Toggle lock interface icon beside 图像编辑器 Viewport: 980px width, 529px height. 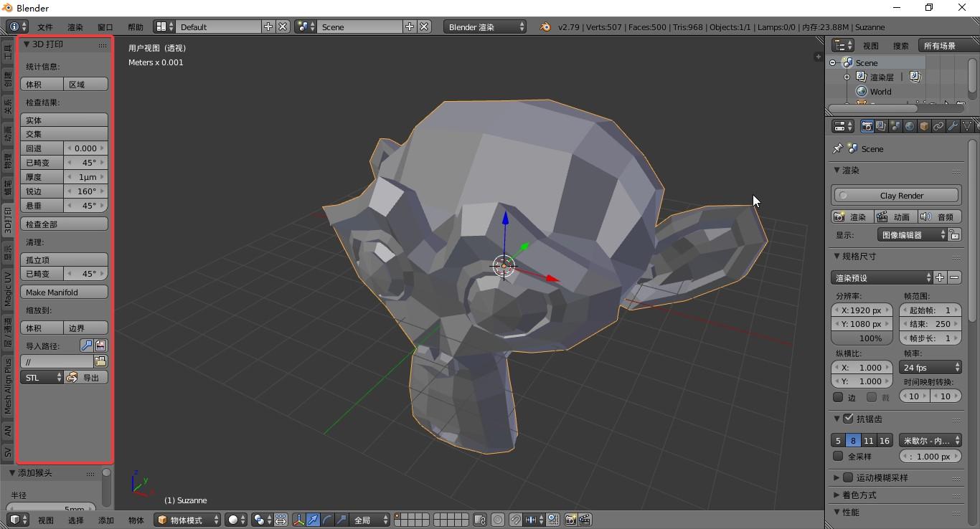click(954, 234)
